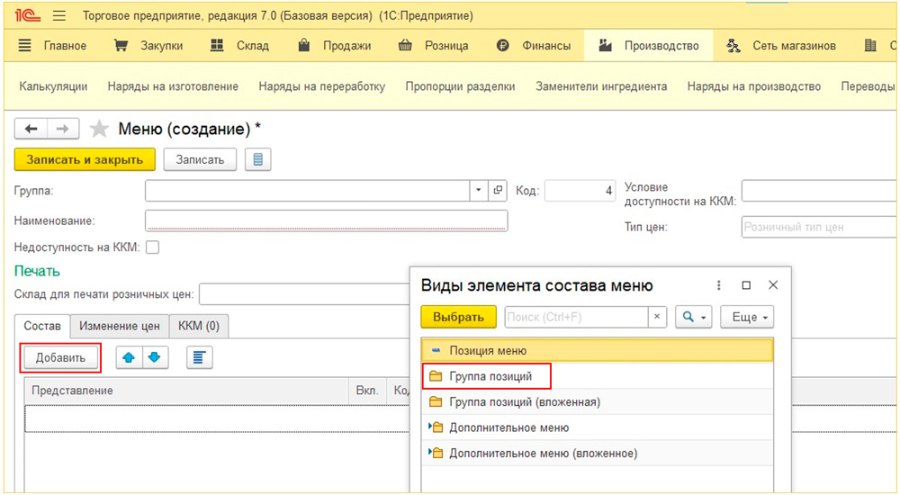The width and height of the screenshot is (900, 495).
Task: Select the Дополнительное меню row
Action: pyautogui.click(x=597, y=428)
